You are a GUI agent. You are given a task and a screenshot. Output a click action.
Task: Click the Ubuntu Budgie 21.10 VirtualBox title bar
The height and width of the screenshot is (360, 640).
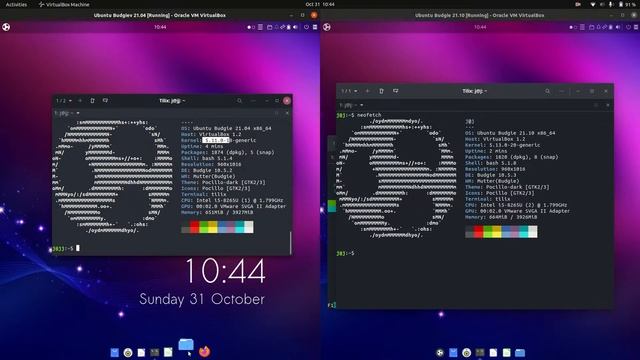pyautogui.click(x=480, y=15)
